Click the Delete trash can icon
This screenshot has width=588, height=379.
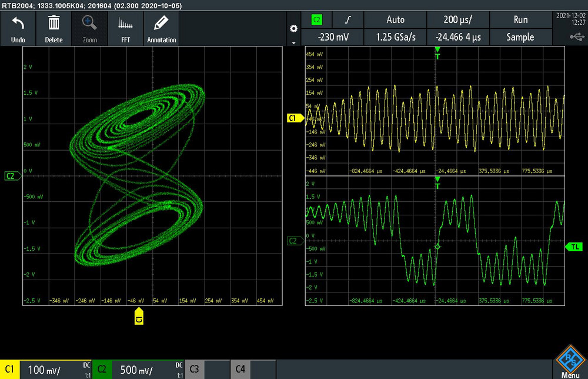coord(54,24)
